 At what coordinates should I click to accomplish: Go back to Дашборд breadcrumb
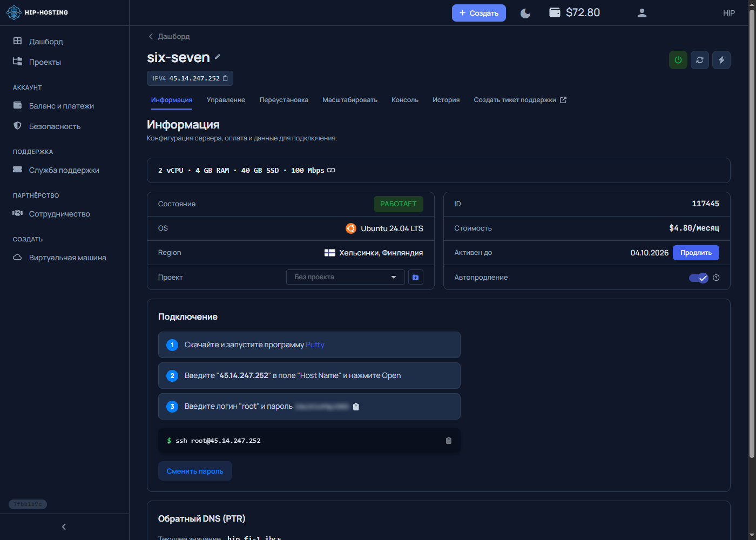click(x=169, y=37)
